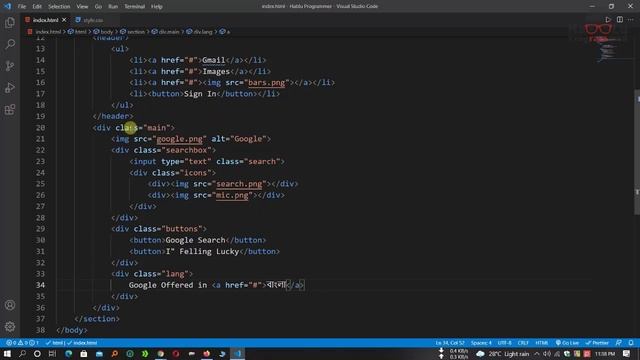Click the errors and warnings status indicator
Image resolution: width=640 pixels, height=360 pixels.
click(22, 343)
